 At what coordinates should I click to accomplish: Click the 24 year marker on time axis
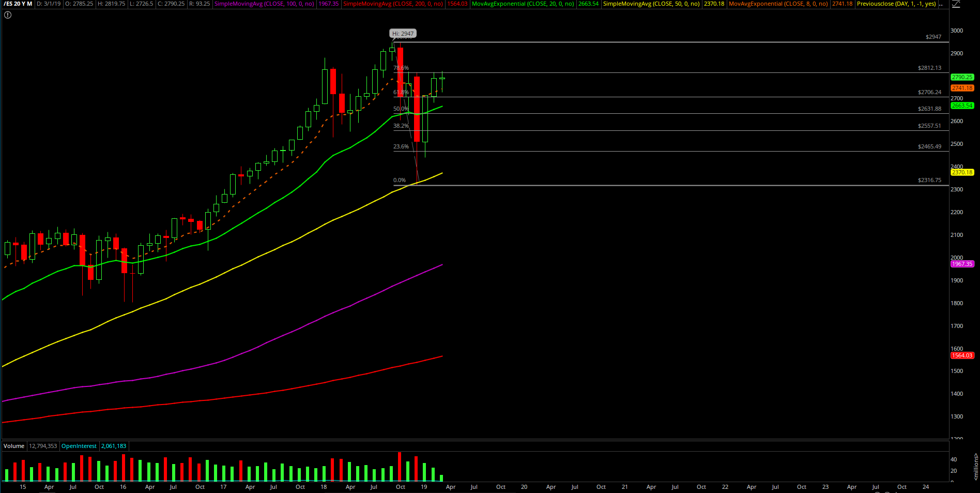[x=926, y=487]
